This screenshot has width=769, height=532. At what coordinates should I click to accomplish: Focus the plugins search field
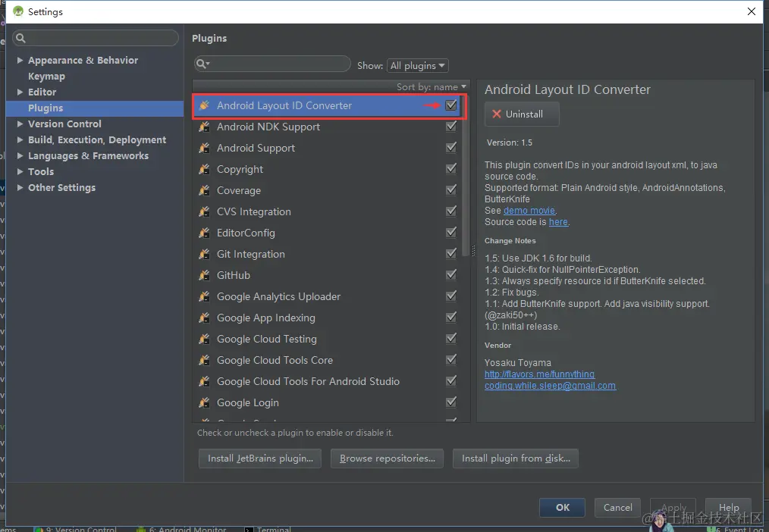pyautogui.click(x=273, y=64)
